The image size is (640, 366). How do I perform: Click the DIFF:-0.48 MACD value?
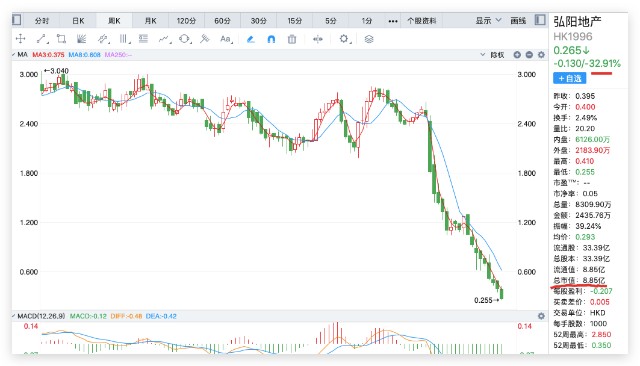coord(126,316)
